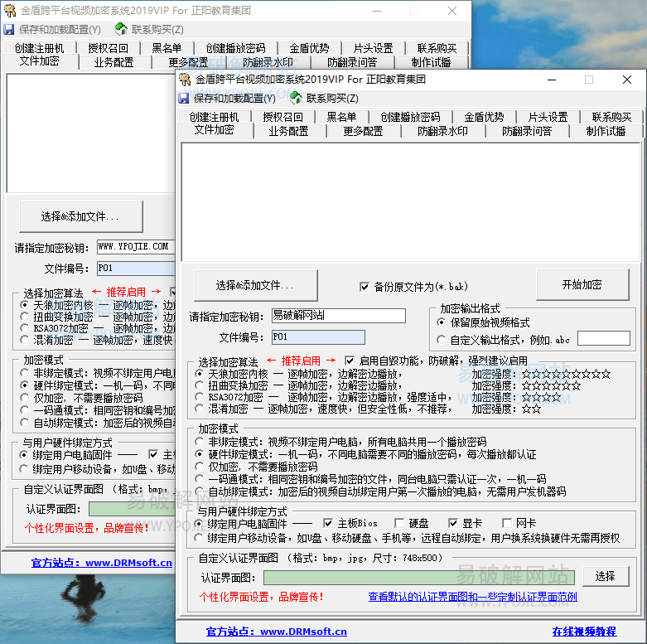Screen dimensions: 647x644
Task: Open the 联系购买 tab in the back window
Action: click(437, 49)
